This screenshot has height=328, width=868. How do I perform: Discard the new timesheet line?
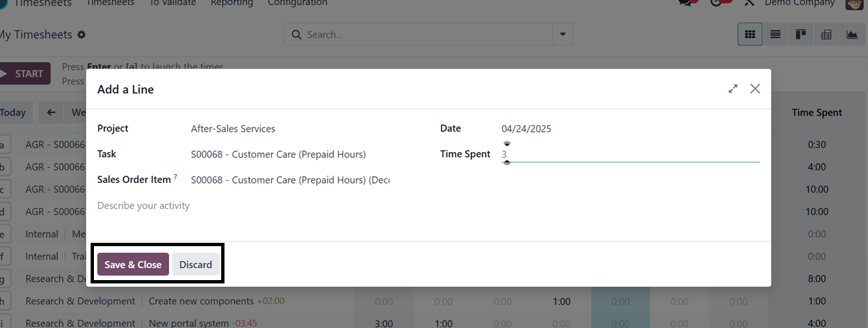(195, 264)
